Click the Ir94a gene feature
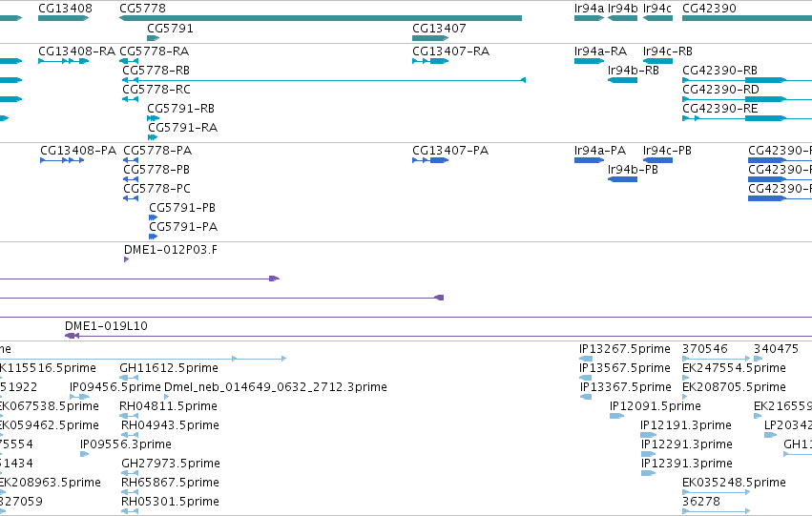This screenshot has width=812, height=516. (x=590, y=18)
